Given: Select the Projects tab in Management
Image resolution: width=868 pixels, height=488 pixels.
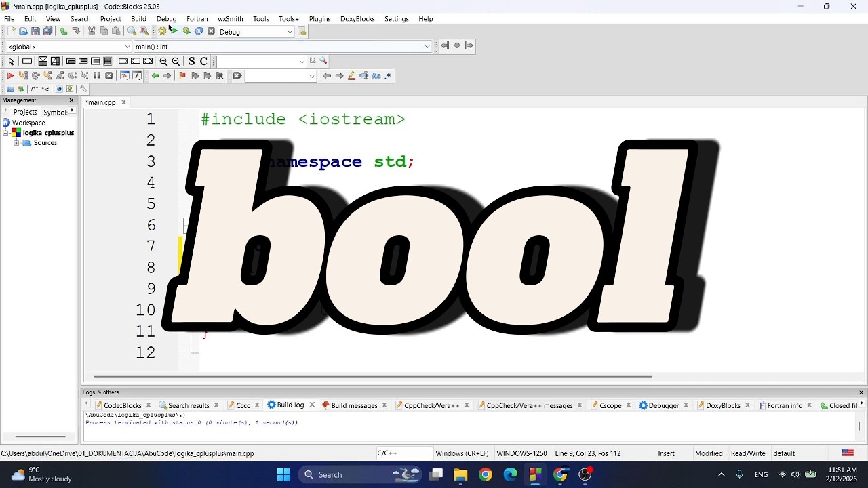Looking at the screenshot, I should [x=25, y=112].
